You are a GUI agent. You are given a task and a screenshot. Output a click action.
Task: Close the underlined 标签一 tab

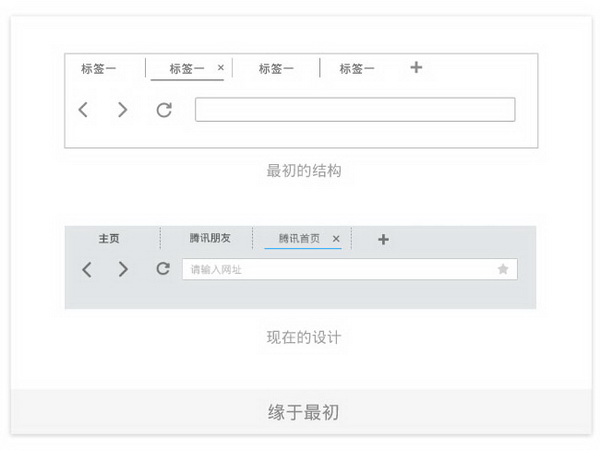(x=220, y=67)
